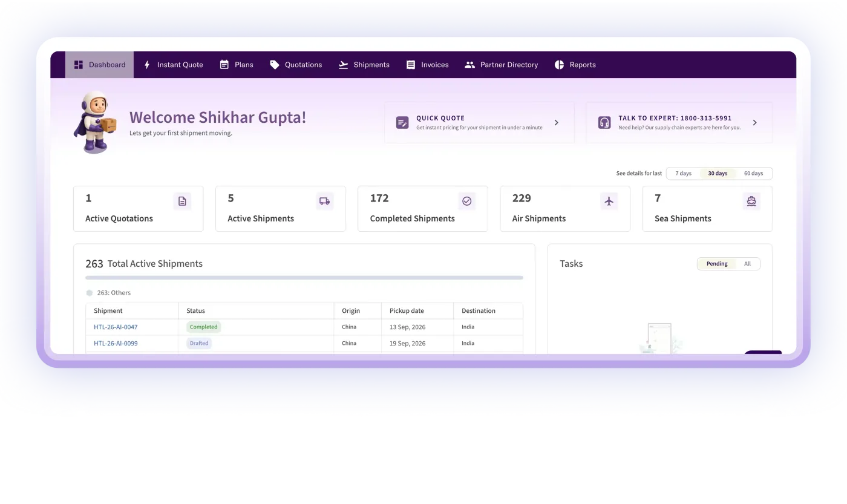Screen dimensions: 847x504
Task: Click the Air Shipments airplane icon
Action: tap(609, 201)
